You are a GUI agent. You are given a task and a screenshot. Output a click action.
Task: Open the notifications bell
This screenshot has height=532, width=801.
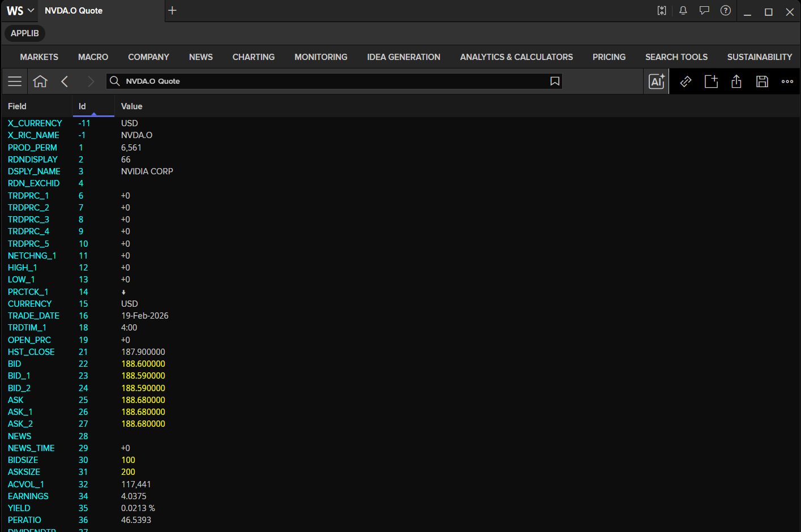683,11
